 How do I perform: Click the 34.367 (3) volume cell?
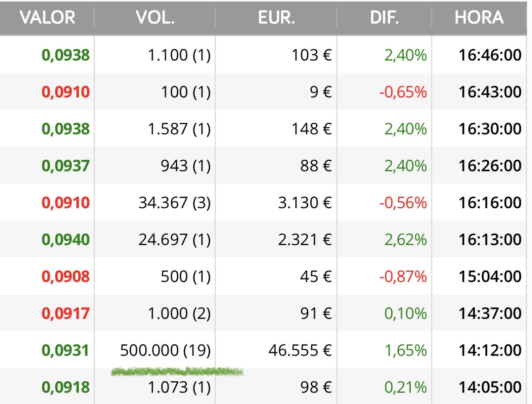(174, 203)
